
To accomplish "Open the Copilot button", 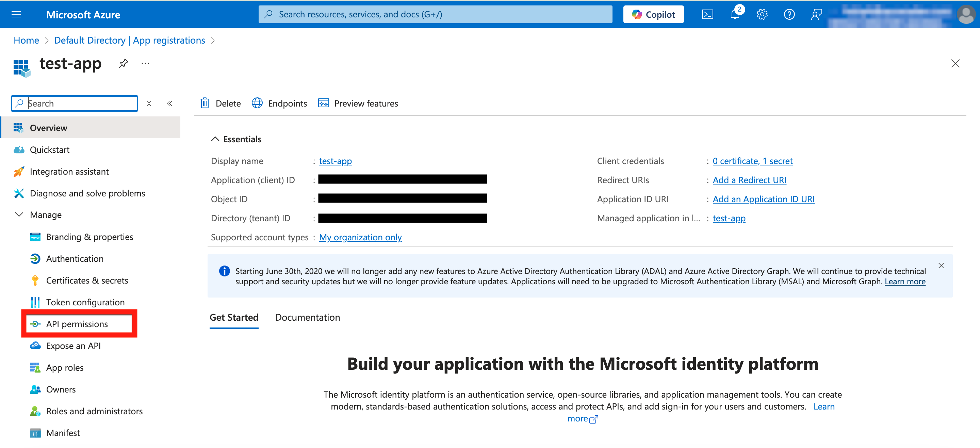I will pos(653,14).
